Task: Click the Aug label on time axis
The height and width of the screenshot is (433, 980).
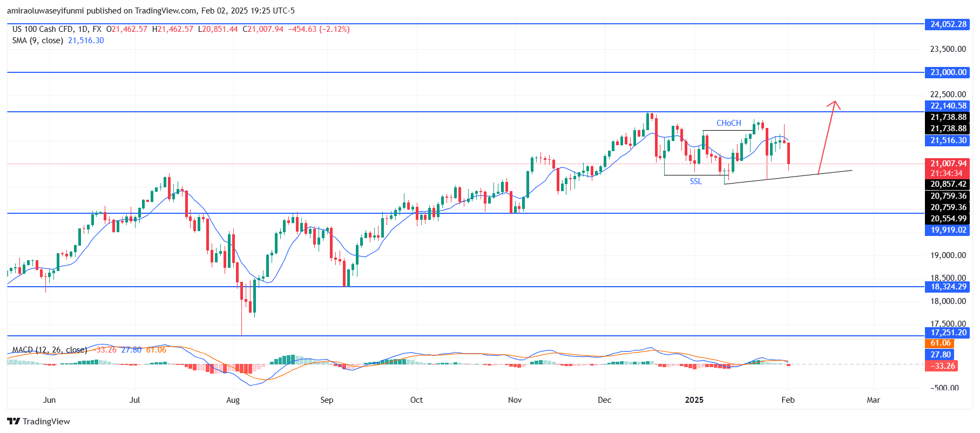Action: 233,400
